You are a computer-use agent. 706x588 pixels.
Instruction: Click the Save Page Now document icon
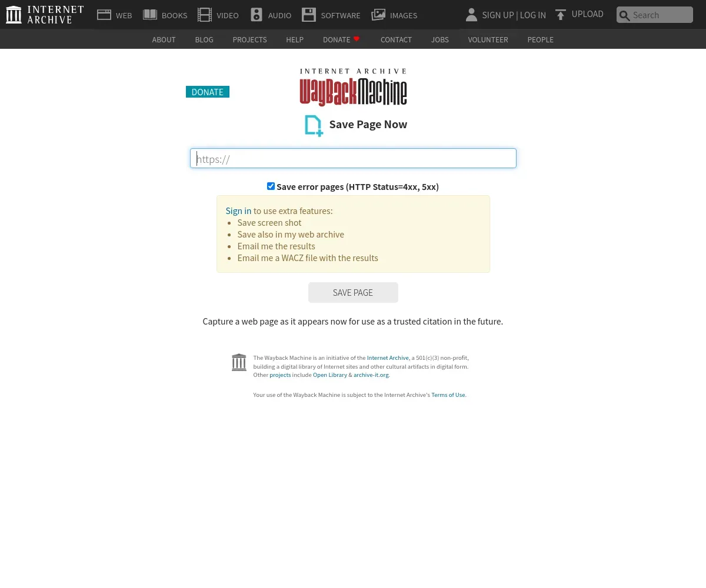click(314, 126)
